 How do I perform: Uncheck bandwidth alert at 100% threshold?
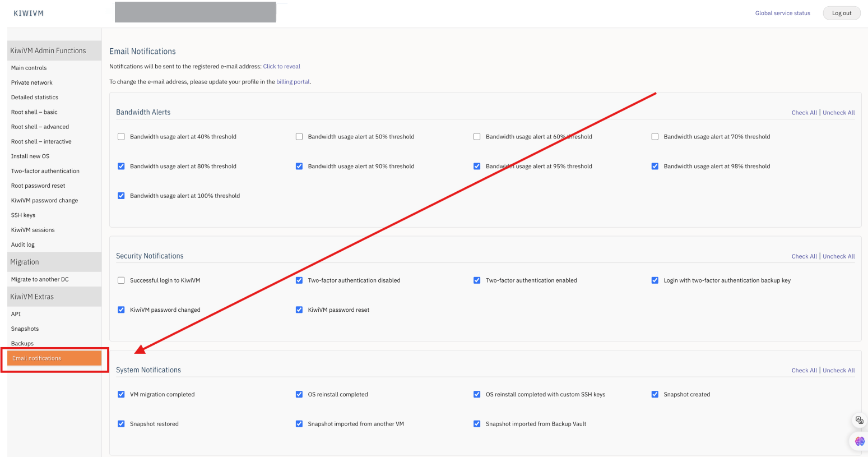pyautogui.click(x=121, y=196)
